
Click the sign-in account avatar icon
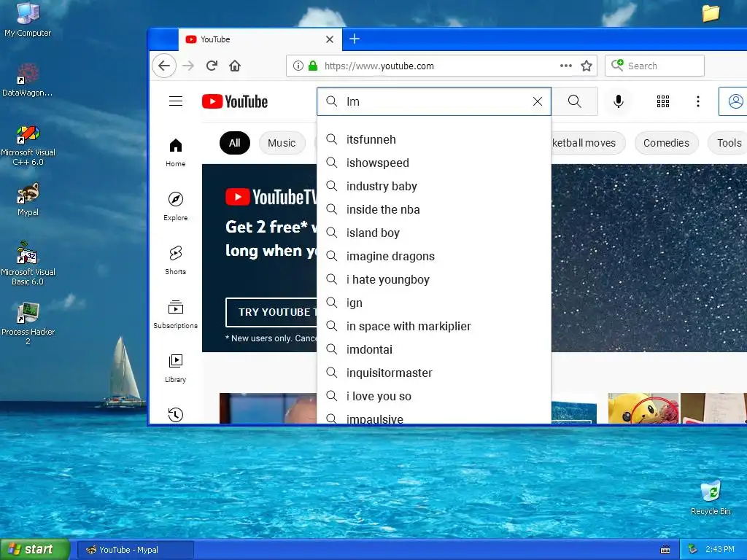click(x=735, y=101)
